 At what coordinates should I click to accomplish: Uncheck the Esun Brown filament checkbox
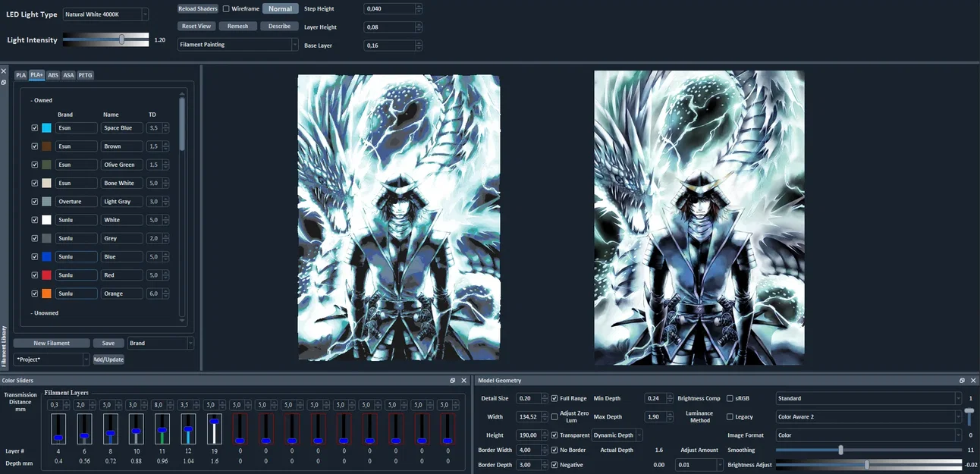coord(35,146)
